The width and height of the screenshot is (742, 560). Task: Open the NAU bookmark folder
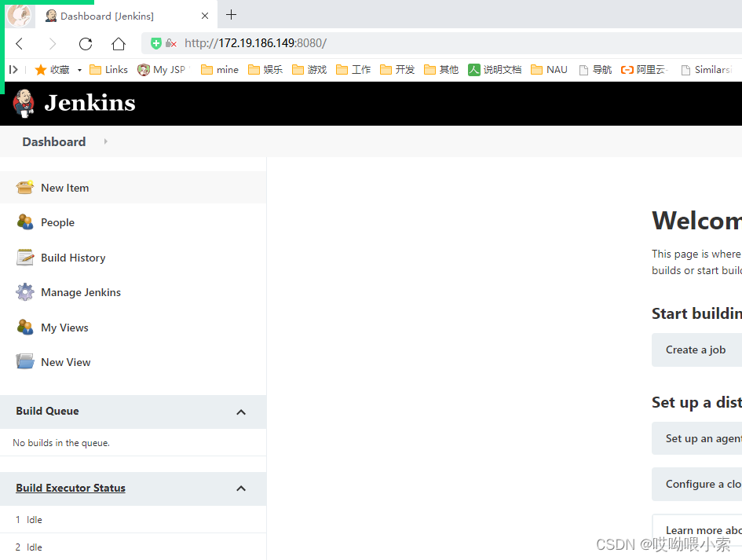pos(550,70)
